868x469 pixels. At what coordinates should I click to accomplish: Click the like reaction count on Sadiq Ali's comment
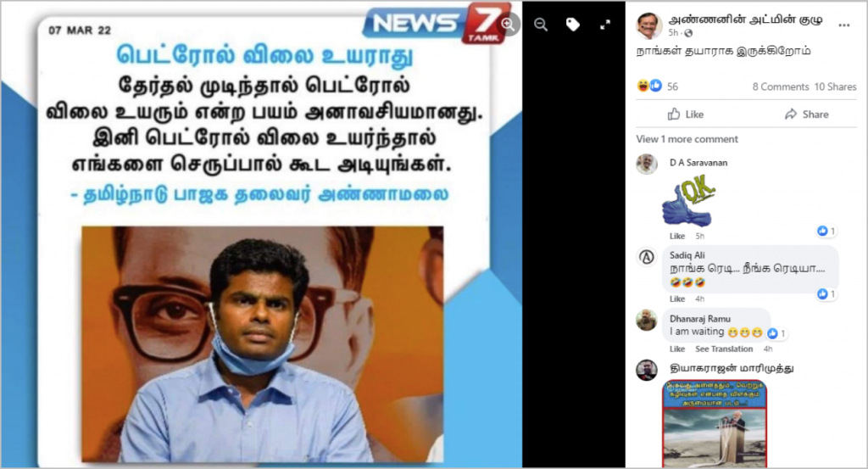pos(826,294)
